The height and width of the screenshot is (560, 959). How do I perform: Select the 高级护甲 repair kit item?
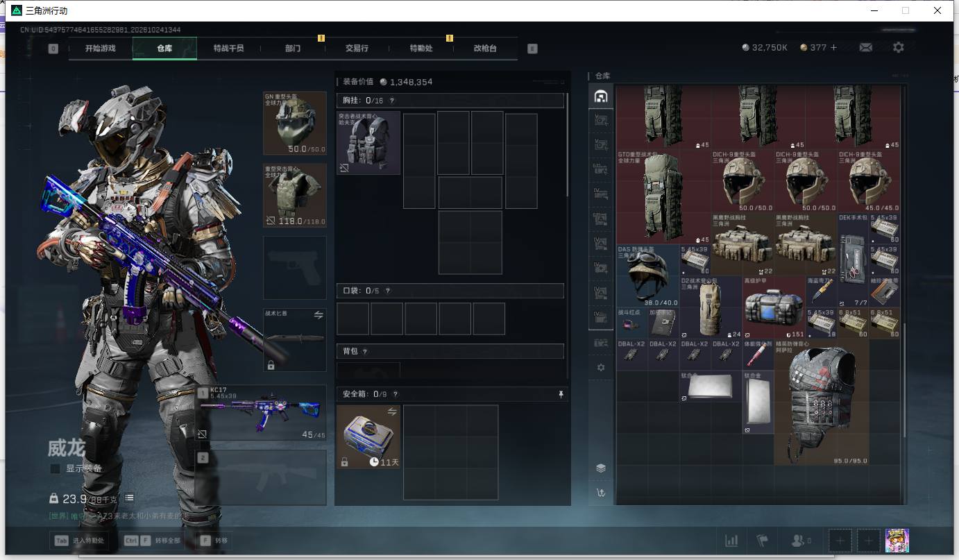[x=774, y=307]
